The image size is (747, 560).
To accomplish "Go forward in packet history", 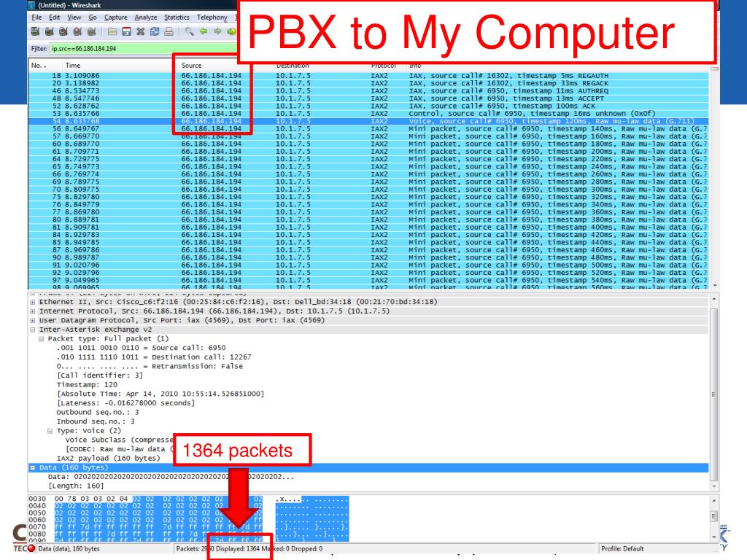I will 217,31.
